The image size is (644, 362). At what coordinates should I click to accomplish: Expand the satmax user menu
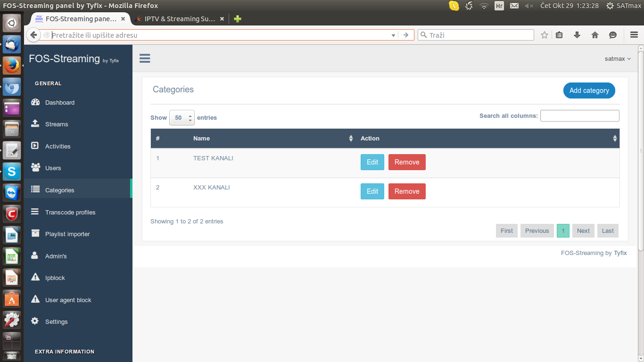click(618, 59)
